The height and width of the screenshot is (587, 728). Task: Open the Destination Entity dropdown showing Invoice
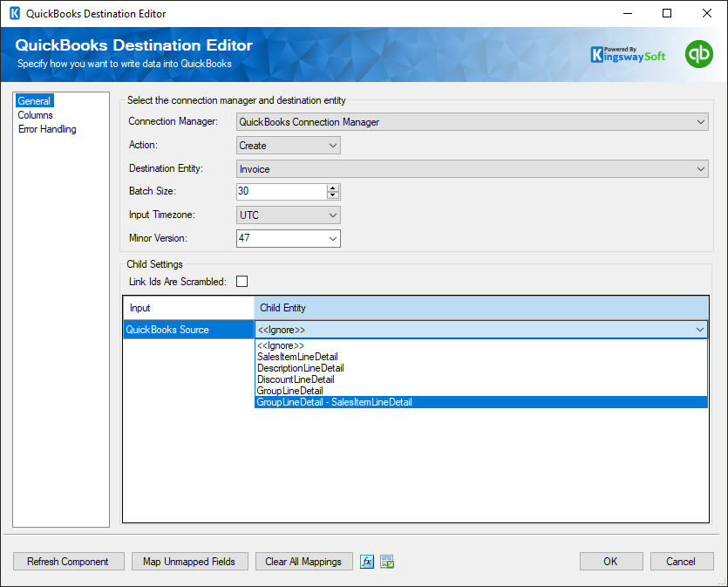point(473,169)
